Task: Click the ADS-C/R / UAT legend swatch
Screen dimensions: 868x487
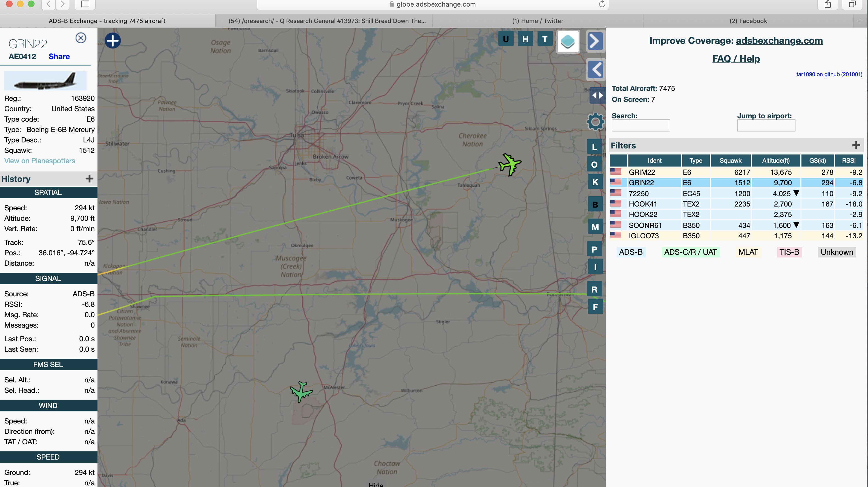Action: click(x=690, y=252)
